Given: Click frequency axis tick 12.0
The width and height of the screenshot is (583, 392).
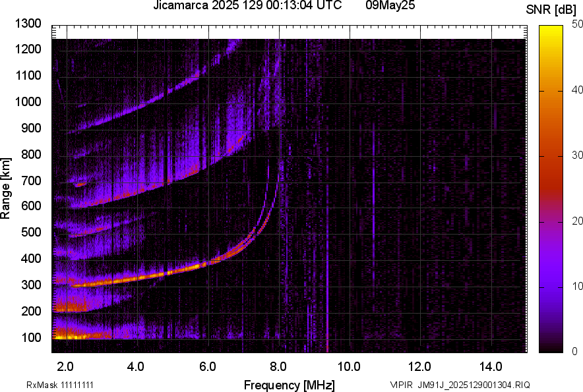Looking at the screenshot, I should tap(419, 367).
